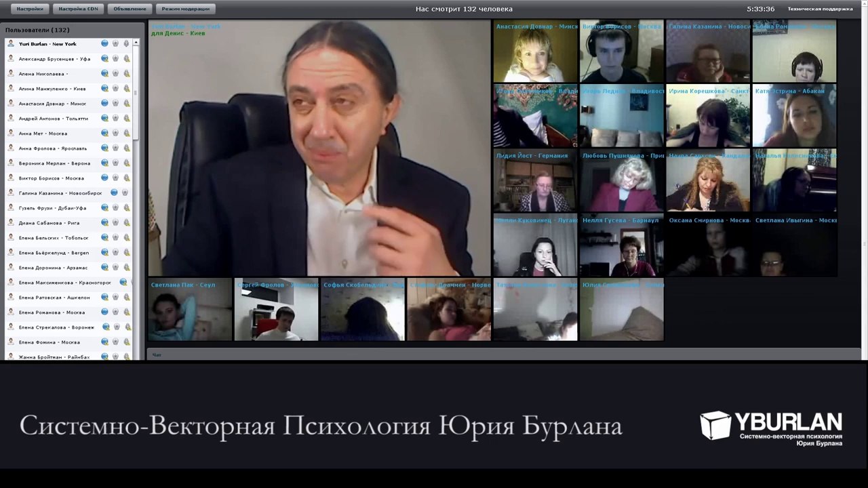Click the globe icon for Виктор Борисов row
868x488 pixels.
(x=104, y=178)
